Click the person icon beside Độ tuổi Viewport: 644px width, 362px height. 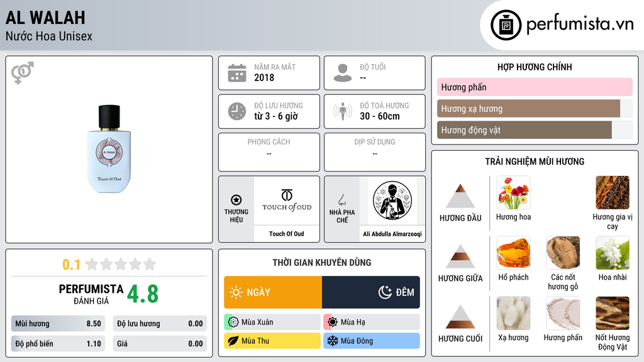[343, 73]
